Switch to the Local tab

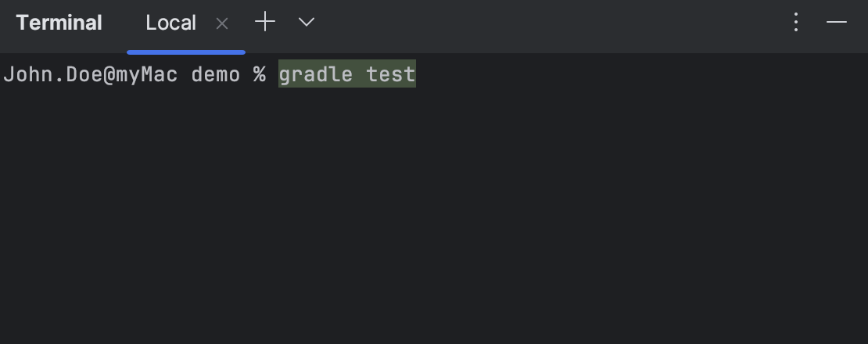(x=170, y=23)
